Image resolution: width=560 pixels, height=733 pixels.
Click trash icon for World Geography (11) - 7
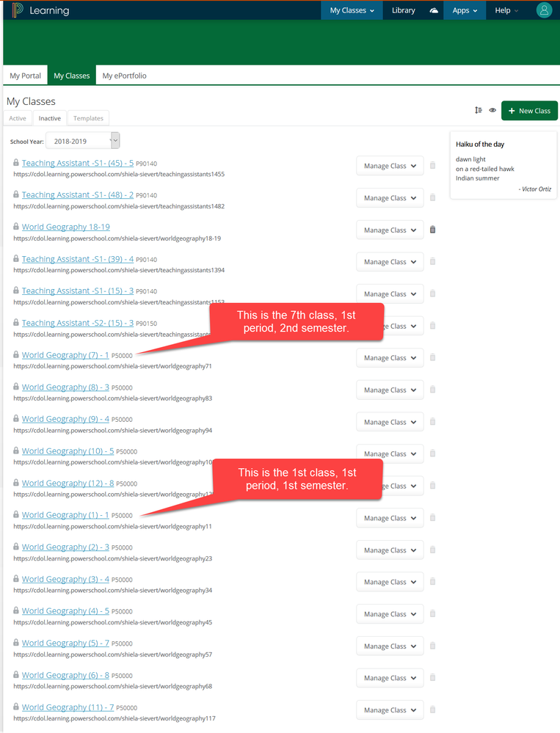click(x=432, y=710)
